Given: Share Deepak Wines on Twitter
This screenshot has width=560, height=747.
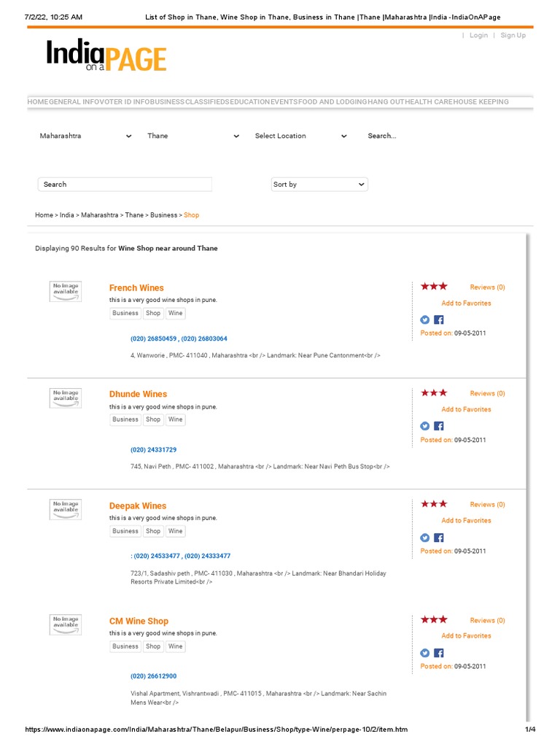Looking at the screenshot, I should [x=425, y=538].
